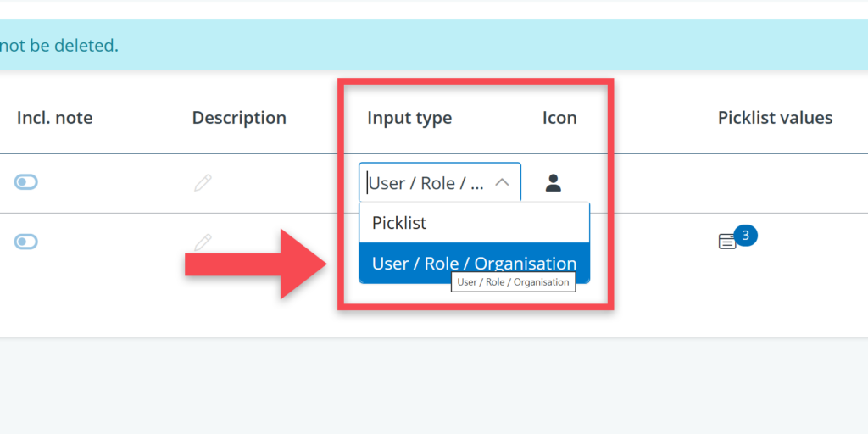868x434 pixels.
Task: Click the blue info banner message
Action: [59, 45]
